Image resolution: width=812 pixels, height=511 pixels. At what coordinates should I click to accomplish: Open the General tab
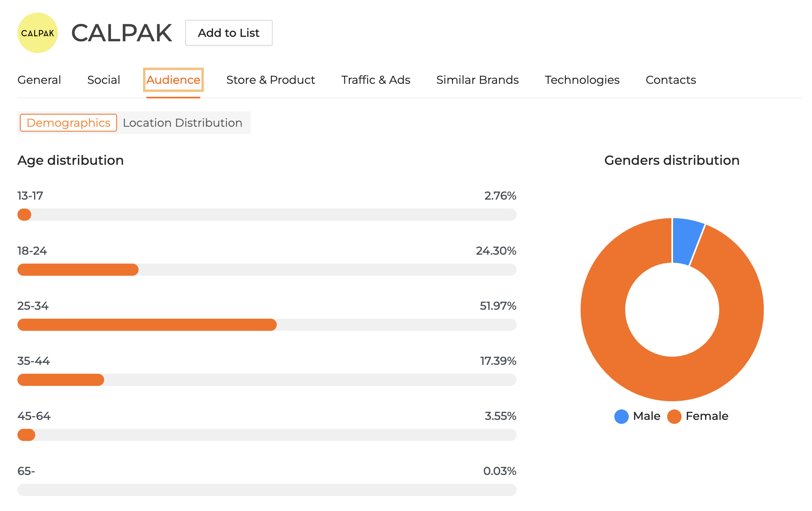(39, 80)
